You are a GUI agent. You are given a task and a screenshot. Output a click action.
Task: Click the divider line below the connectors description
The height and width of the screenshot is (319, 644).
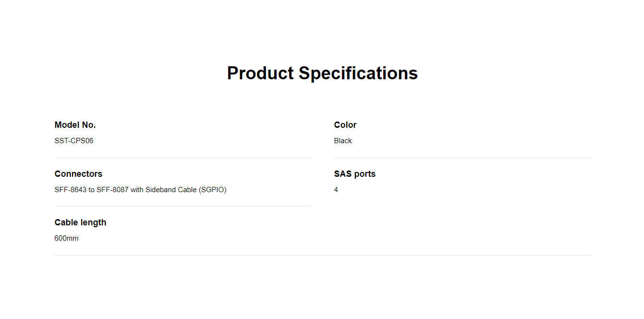click(183, 206)
